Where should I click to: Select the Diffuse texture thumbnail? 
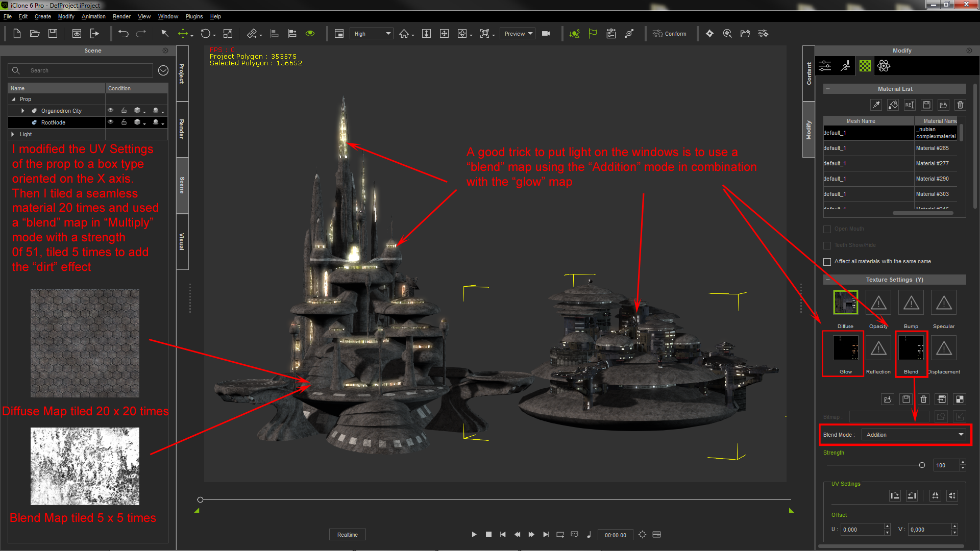pos(845,303)
